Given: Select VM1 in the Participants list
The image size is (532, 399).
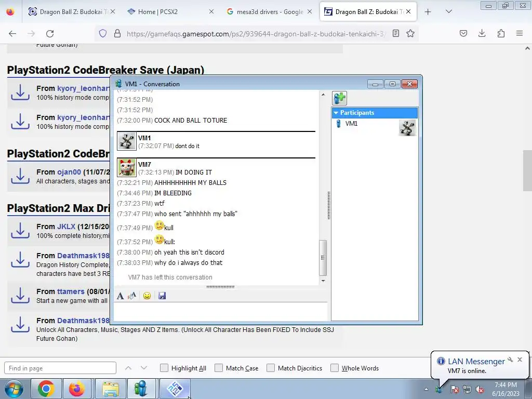Looking at the screenshot, I should click(352, 124).
